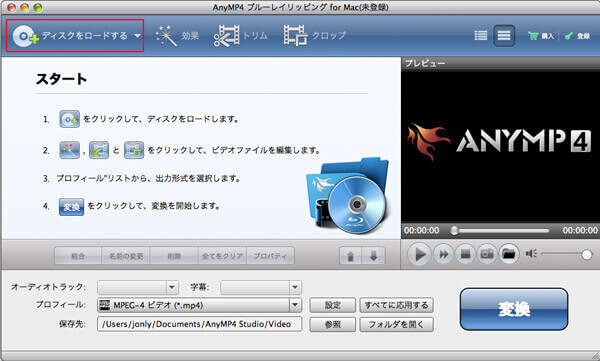600x361 pixels.
Task: Click the Merge (結合) button
Action: click(78, 256)
